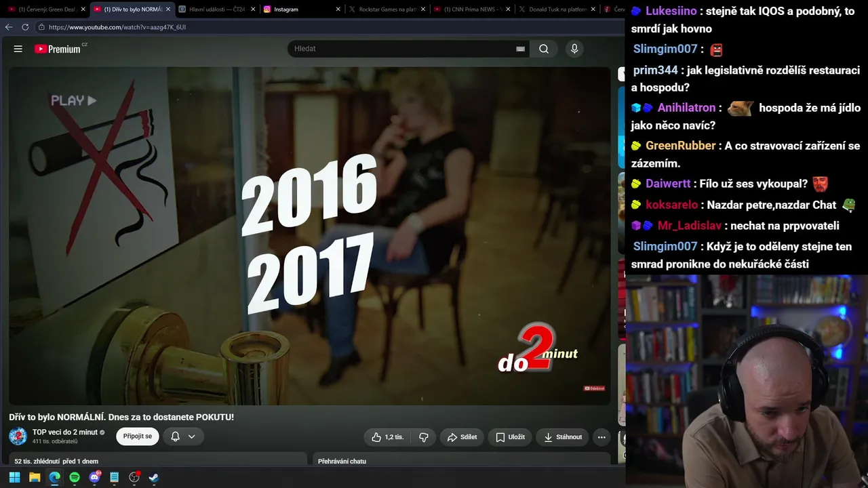Save video with Uložit button
The height and width of the screenshot is (488, 868).
pos(510,437)
